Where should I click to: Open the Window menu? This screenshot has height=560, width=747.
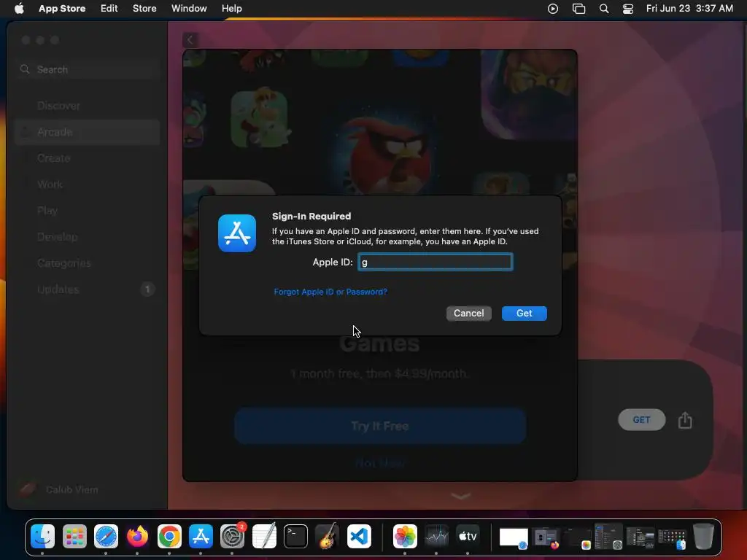pyautogui.click(x=189, y=9)
